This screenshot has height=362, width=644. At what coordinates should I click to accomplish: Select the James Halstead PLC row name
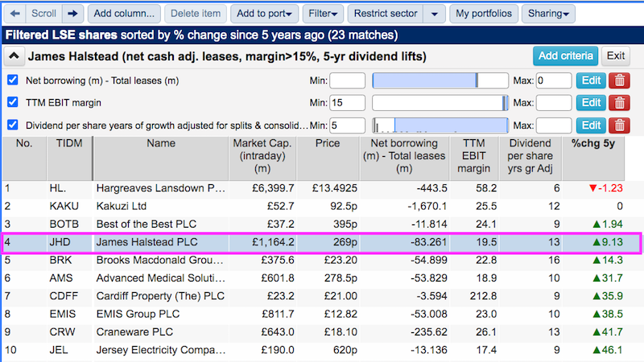tap(147, 242)
